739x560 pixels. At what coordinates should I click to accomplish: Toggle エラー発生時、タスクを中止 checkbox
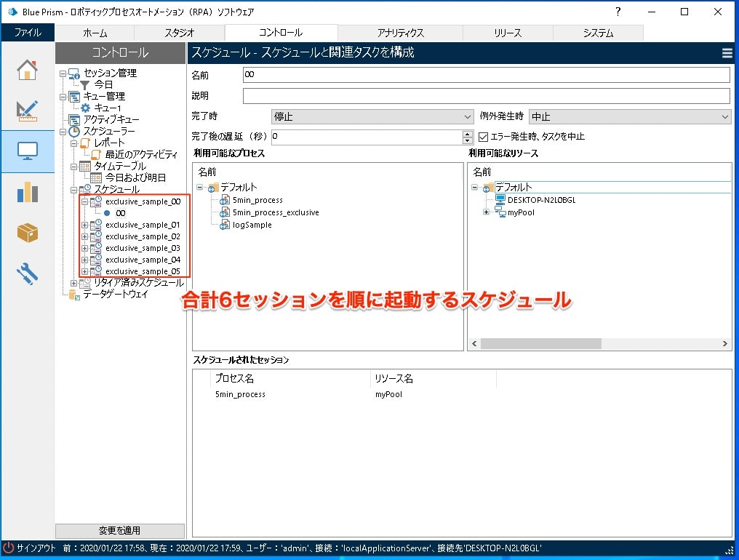[483, 137]
